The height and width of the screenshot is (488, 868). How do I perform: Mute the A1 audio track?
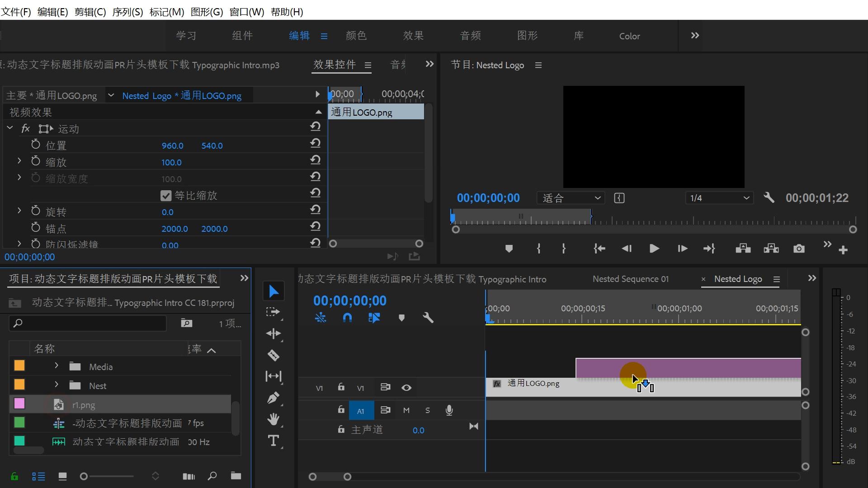(406, 410)
